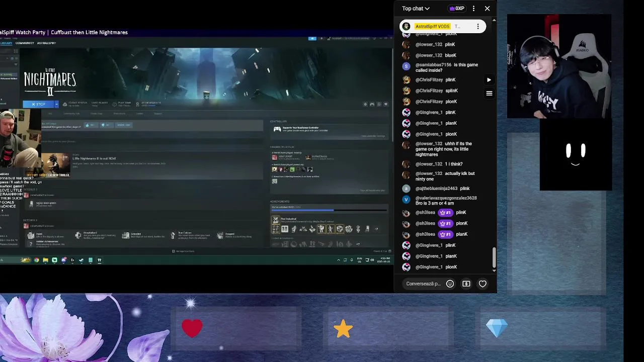This screenshot has width=644, height=362.
Task: Open pinned AstralSpiff VODS message options
Action: [x=478, y=26]
